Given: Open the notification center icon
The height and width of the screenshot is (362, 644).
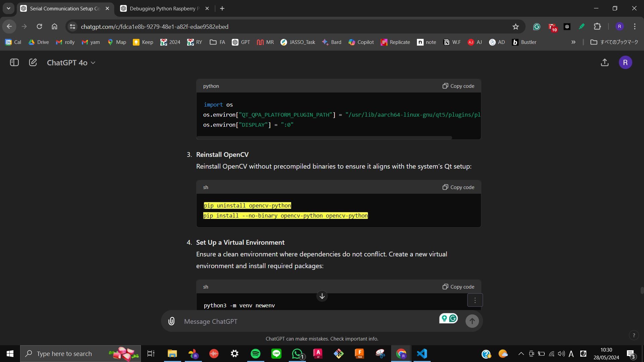Looking at the screenshot, I should click(631, 354).
